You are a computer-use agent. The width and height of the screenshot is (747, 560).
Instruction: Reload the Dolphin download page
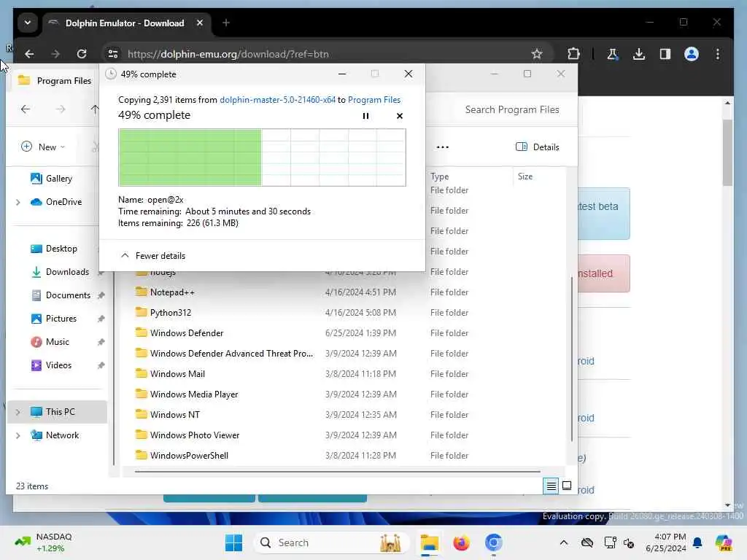coord(82,54)
